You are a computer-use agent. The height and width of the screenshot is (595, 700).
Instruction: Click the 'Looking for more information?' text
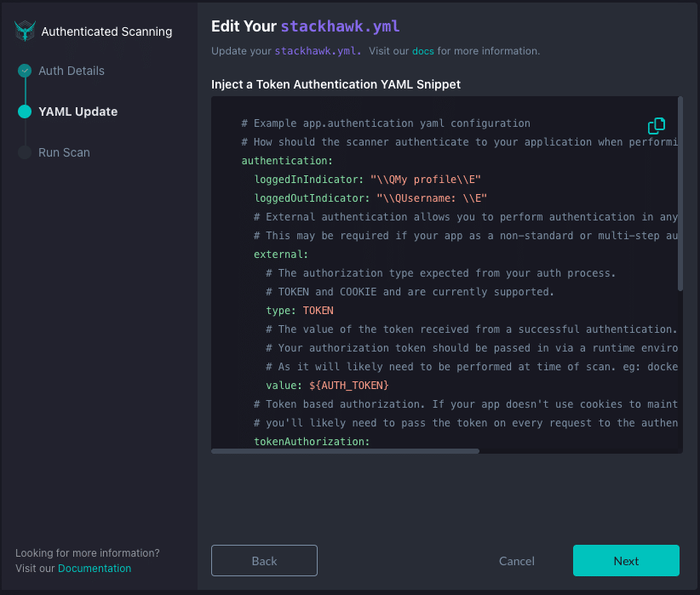(88, 553)
